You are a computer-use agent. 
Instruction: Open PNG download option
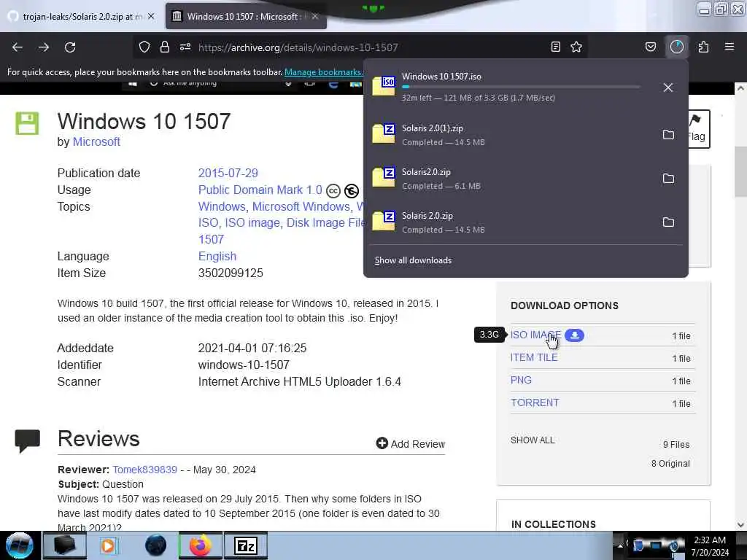tap(521, 380)
